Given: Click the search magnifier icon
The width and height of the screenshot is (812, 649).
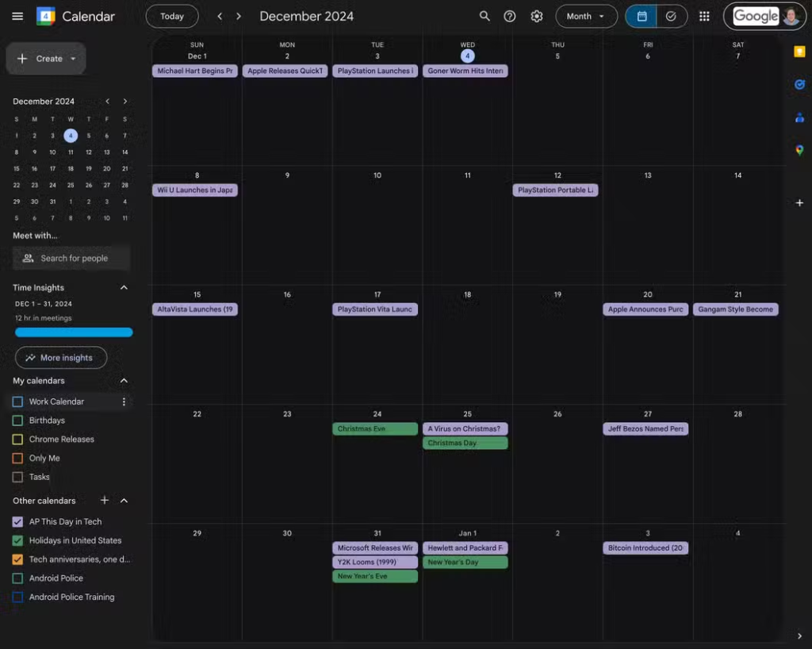Looking at the screenshot, I should pos(485,17).
